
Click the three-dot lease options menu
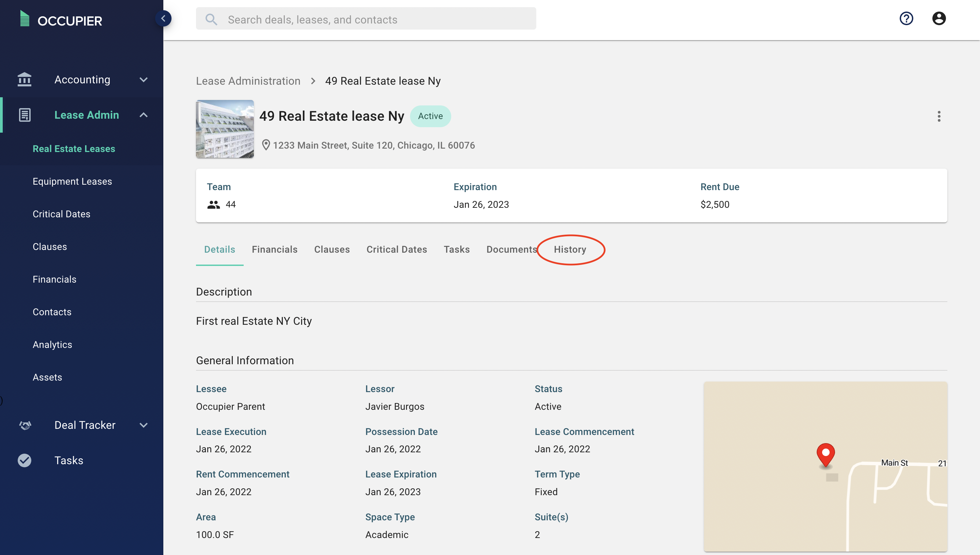pos(938,116)
